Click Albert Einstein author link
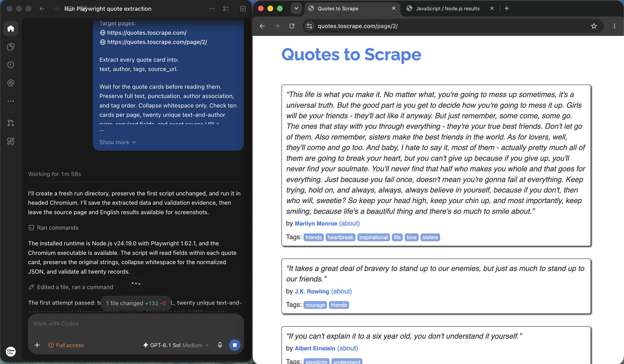 click(315, 348)
